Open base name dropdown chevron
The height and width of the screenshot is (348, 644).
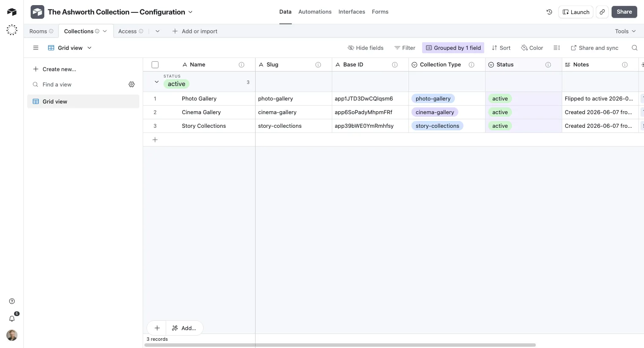coord(190,12)
